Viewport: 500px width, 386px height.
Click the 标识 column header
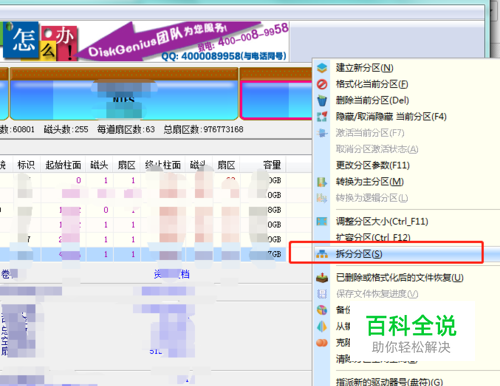[26, 165]
